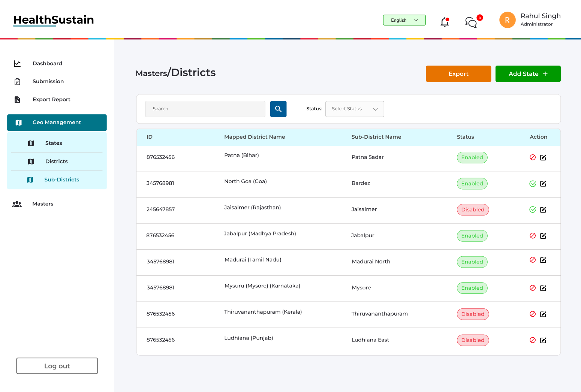Viewport: 581px width, 392px height.
Task: Focus the Search input field
Action: [205, 109]
